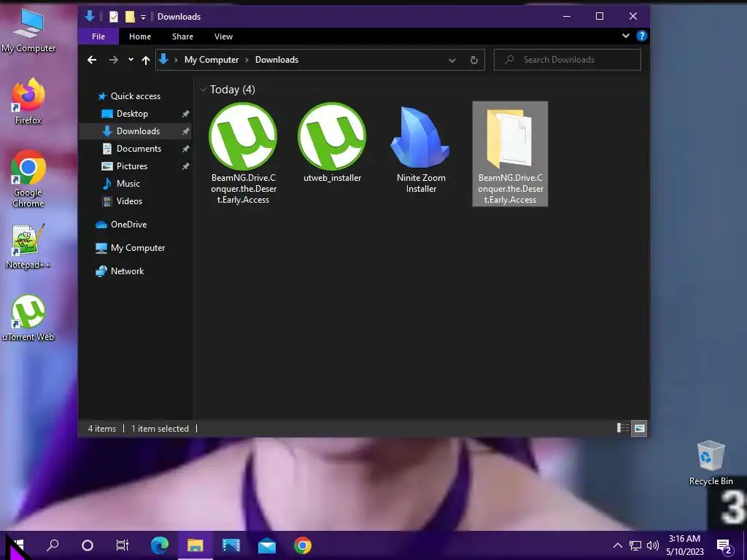Open Documents in the navigation pane
This screenshot has height=560, width=747.
pyautogui.click(x=139, y=149)
